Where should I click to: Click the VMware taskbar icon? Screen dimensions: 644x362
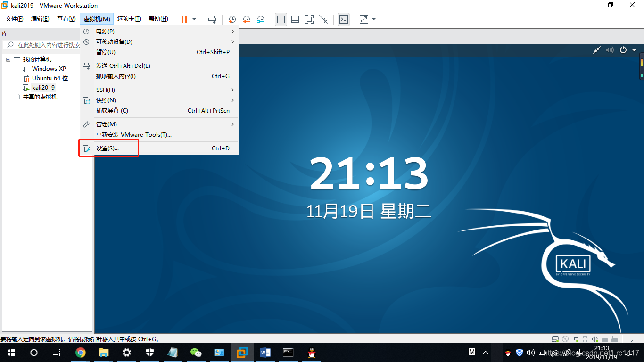(x=242, y=353)
